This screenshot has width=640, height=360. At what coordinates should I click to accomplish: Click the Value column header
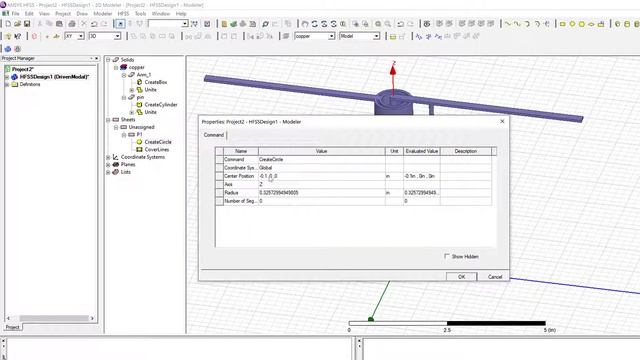(322, 151)
